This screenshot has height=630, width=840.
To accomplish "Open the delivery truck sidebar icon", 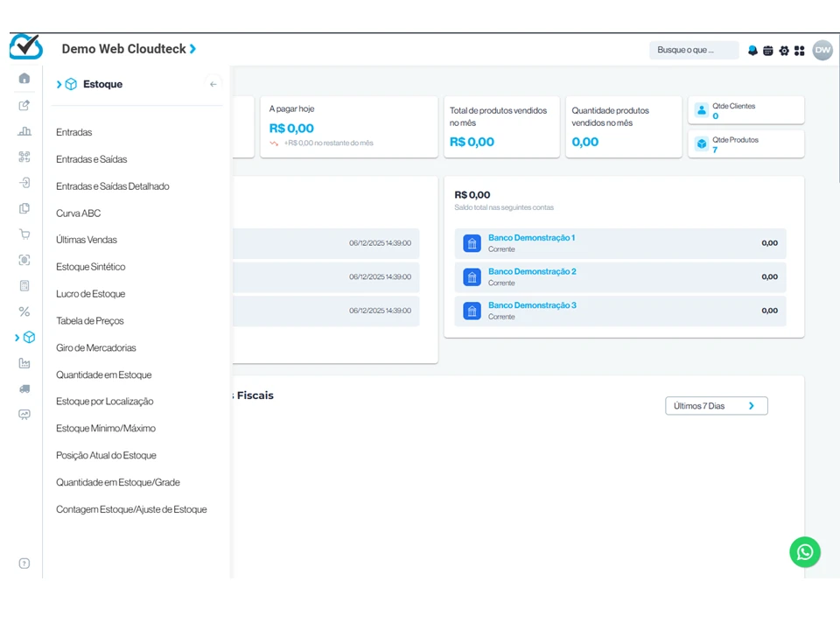I will (x=24, y=389).
